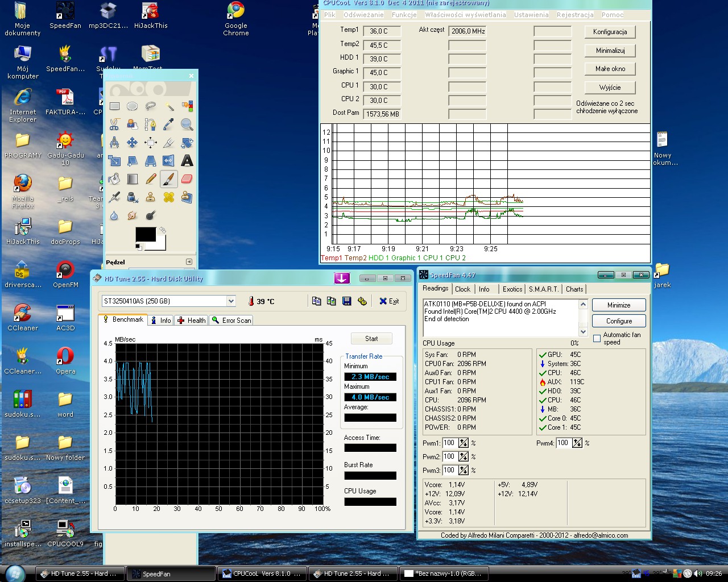Click the white background color swatch in GIMP
Image resolution: width=728 pixels, height=582 pixels.
[161, 245]
